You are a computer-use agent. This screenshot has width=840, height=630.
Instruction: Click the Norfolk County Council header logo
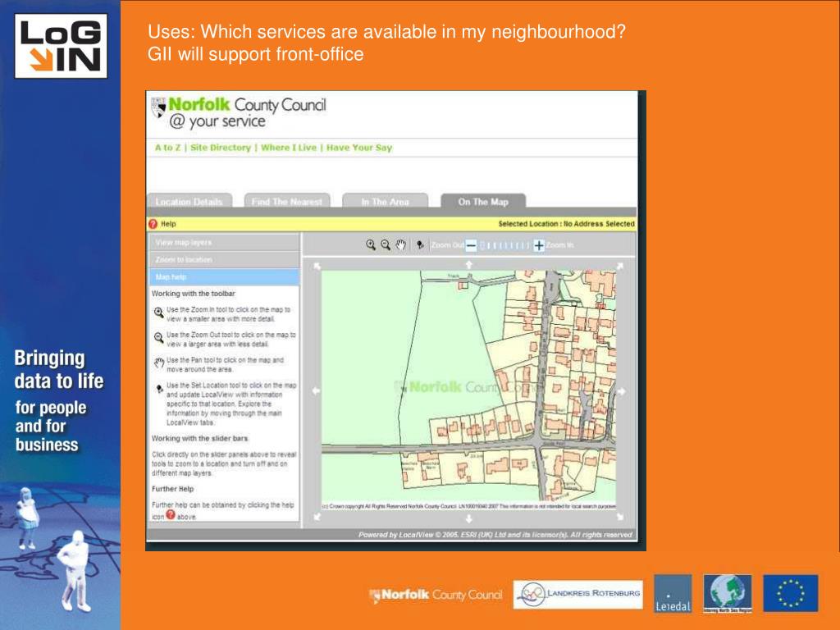(239, 113)
